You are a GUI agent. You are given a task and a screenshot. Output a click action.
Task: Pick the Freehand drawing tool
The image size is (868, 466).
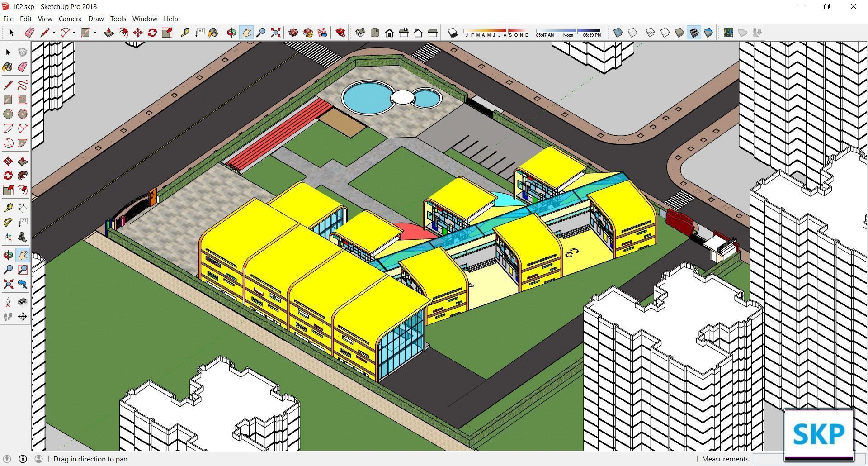pos(22,85)
